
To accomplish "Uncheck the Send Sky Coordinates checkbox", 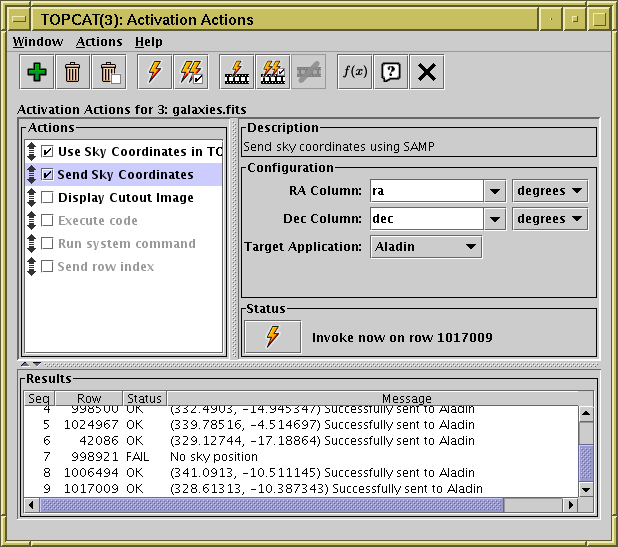I will (x=47, y=175).
